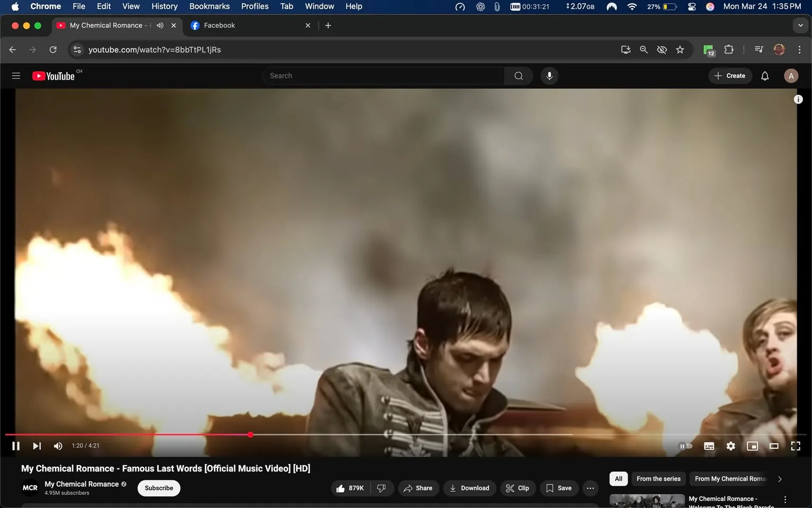Toggle autoplay off
The image size is (812, 508).
click(686, 446)
